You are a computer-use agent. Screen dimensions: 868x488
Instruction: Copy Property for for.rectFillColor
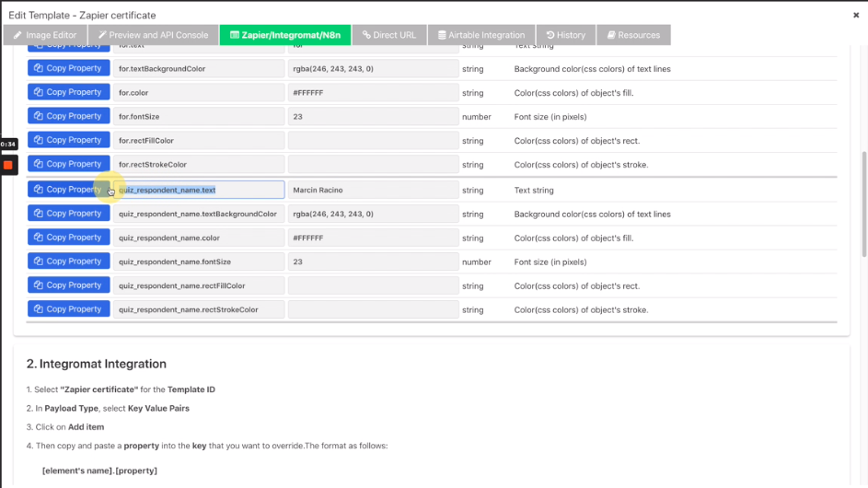click(x=69, y=140)
